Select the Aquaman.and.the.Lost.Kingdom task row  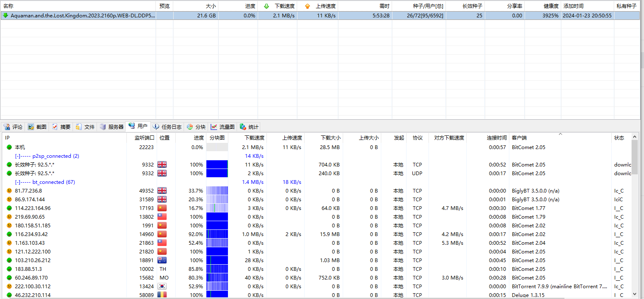click(319, 15)
